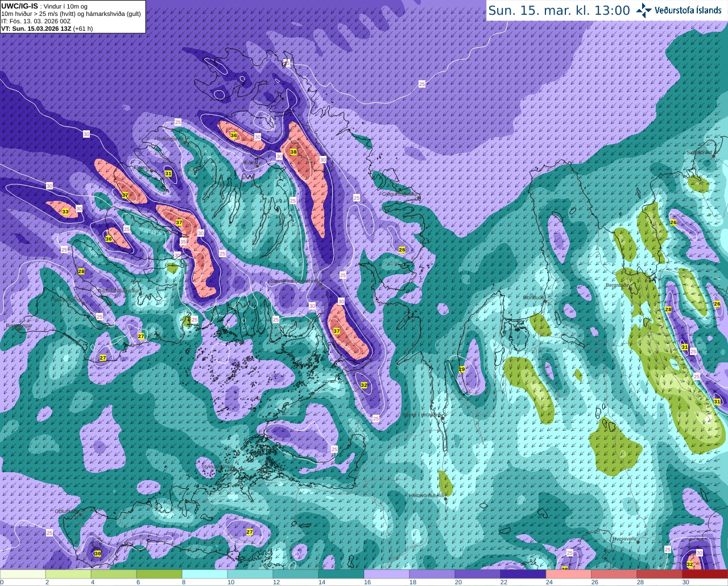The height and width of the screenshot is (586, 728).
Task: Click the yellow 28 gust marker above Patreksfjörður
Action: click(x=81, y=271)
